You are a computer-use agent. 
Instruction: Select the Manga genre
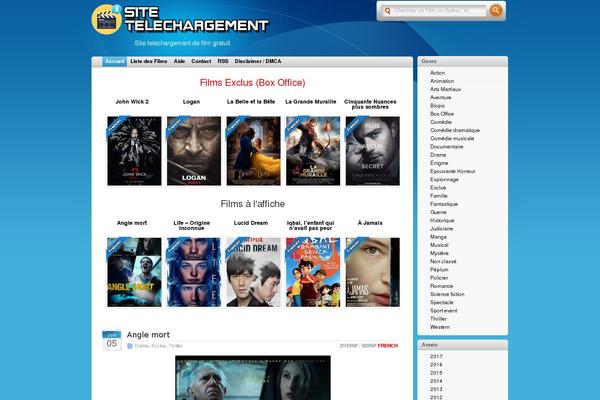438,237
